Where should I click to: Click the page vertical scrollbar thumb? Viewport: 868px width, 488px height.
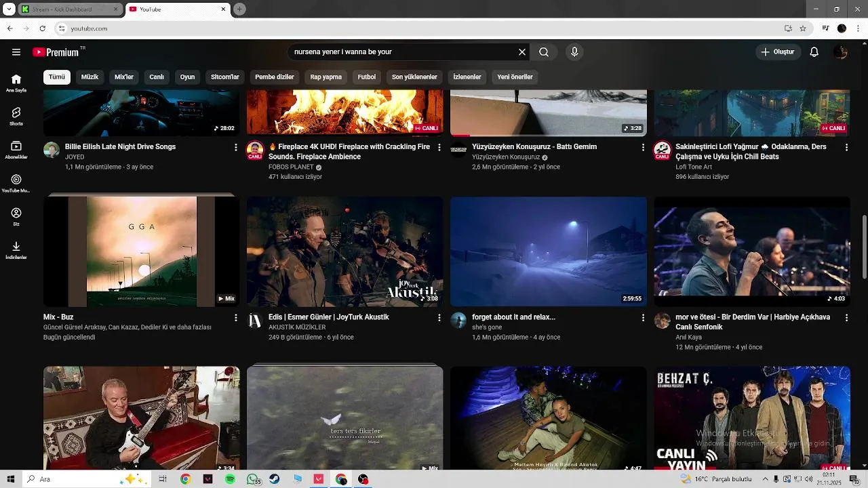click(x=864, y=247)
